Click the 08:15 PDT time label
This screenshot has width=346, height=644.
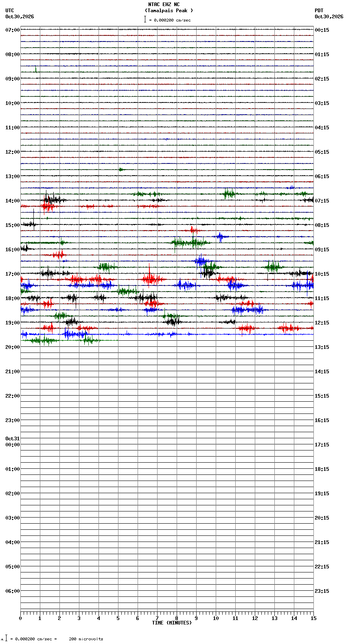(x=322, y=225)
